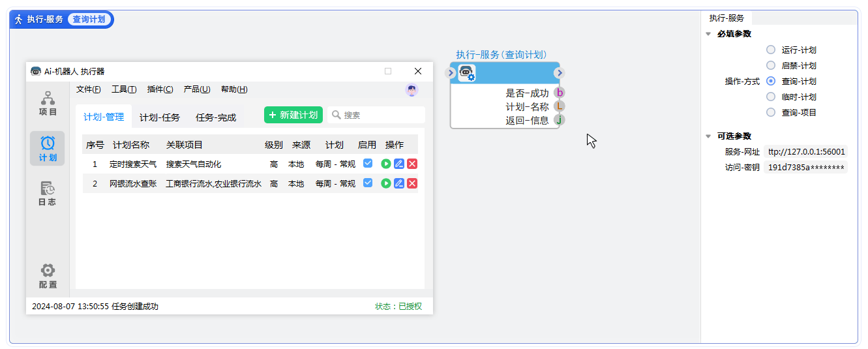Viewport: 868px width, 349px height.
Task: Click the user avatar icon
Action: click(412, 90)
